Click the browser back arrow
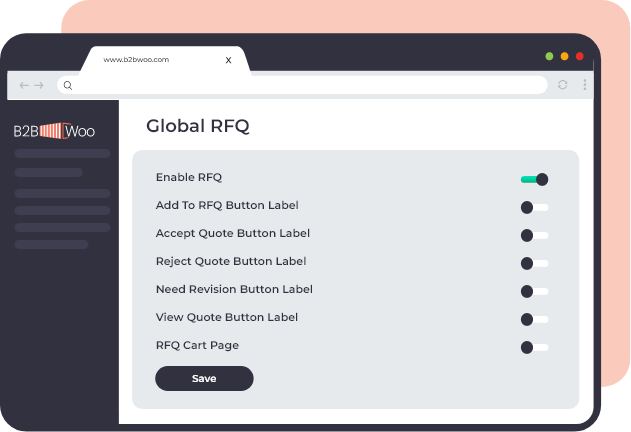This screenshot has width=631, height=432. pyautogui.click(x=24, y=85)
